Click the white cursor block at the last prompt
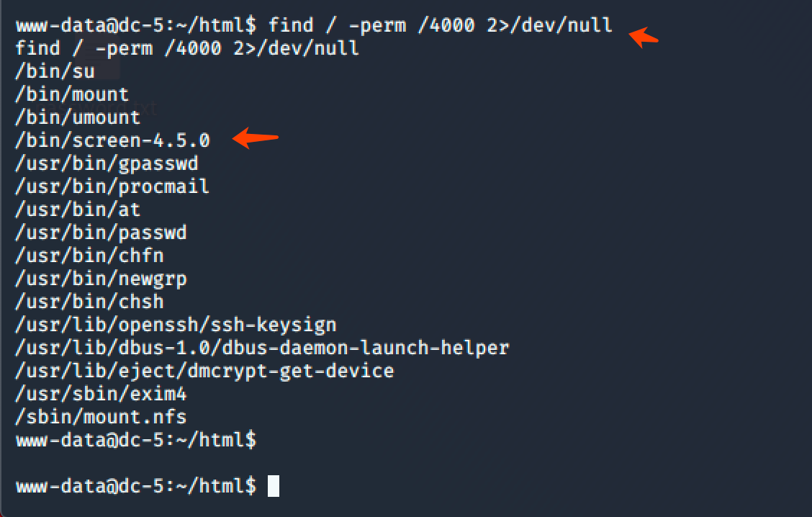The height and width of the screenshot is (517, 812). point(273,486)
